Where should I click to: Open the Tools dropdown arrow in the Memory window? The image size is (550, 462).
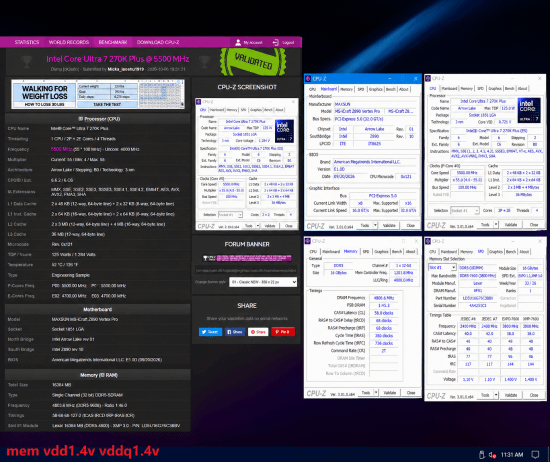click(376, 393)
